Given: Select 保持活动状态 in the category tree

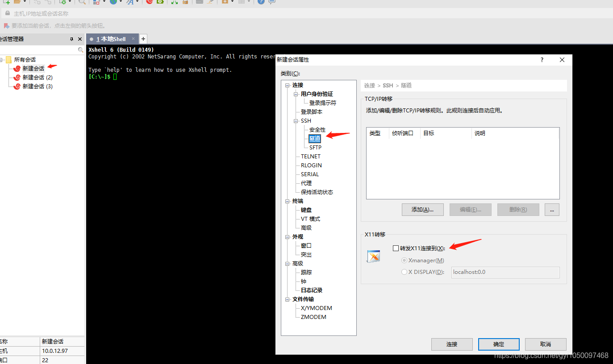Looking at the screenshot, I should 317,192.
